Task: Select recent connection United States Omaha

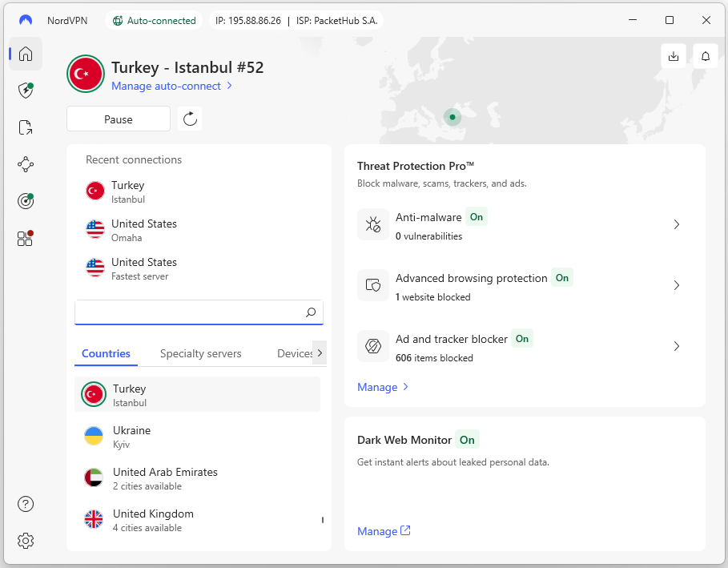Action: [x=199, y=230]
